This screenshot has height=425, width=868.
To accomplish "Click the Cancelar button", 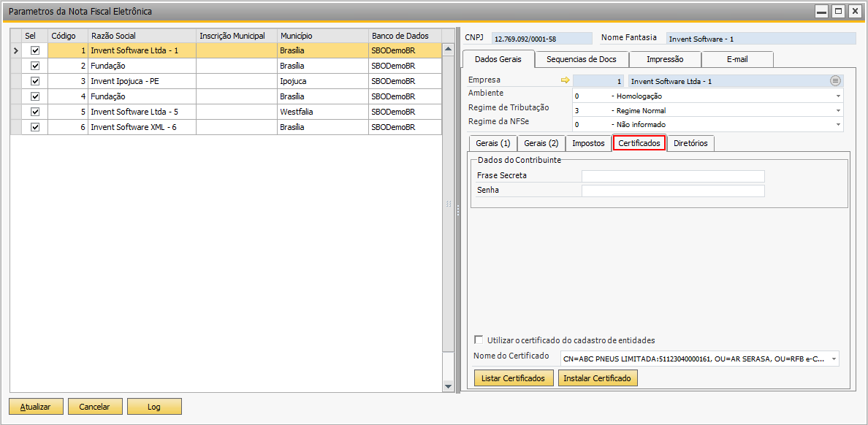I will point(95,407).
